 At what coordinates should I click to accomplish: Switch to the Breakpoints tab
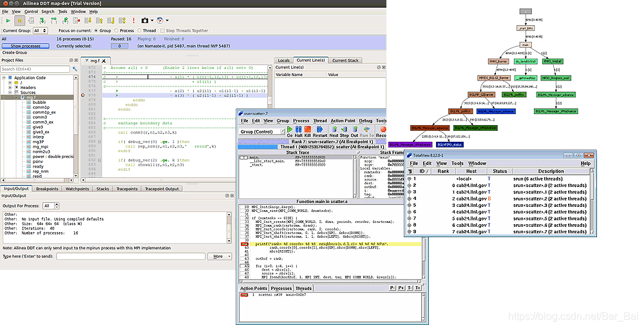click(x=47, y=189)
